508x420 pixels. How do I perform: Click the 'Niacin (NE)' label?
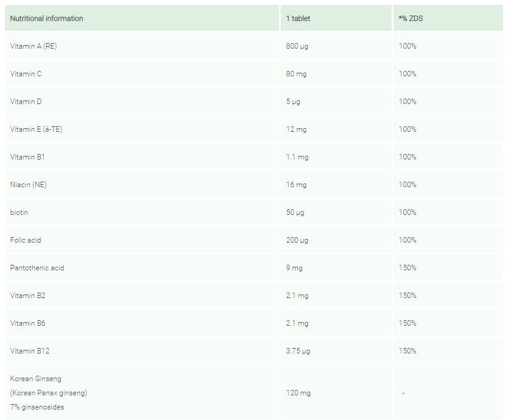coord(28,185)
